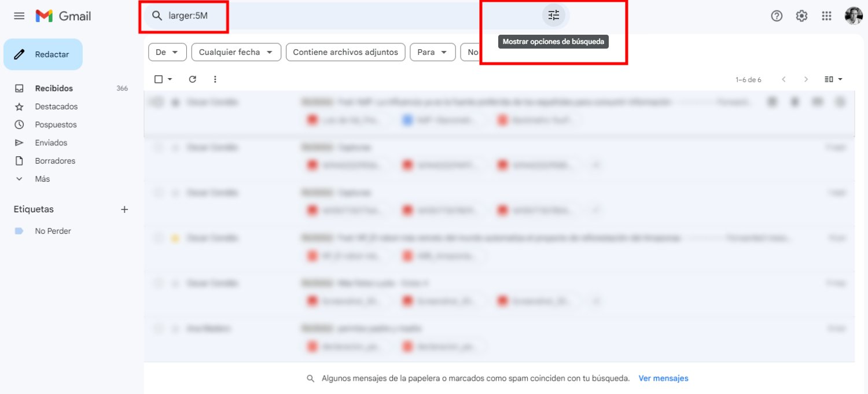Image resolution: width=868 pixels, height=394 pixels.
Task: Open the De filter dropdown
Action: (167, 52)
